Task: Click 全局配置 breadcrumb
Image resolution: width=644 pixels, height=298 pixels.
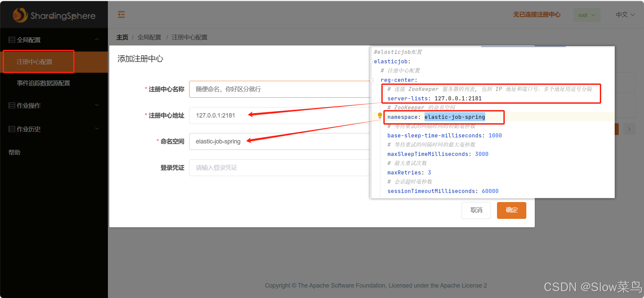Action: tap(149, 37)
